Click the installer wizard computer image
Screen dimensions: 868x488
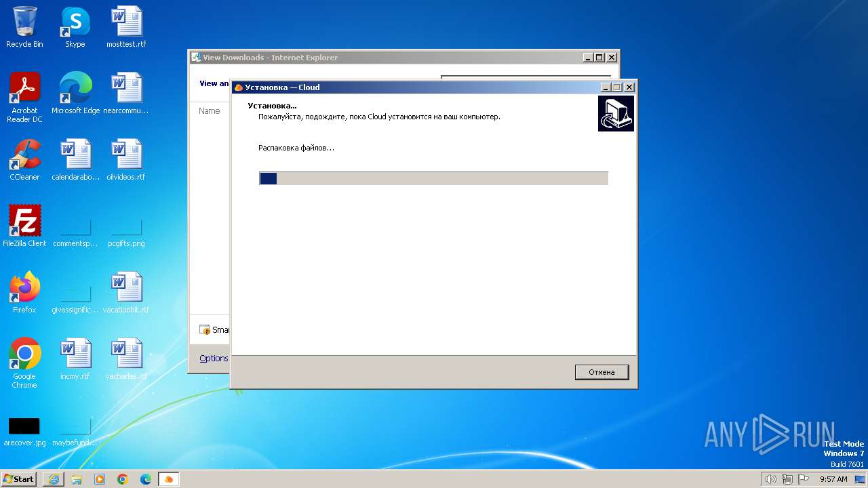click(616, 113)
